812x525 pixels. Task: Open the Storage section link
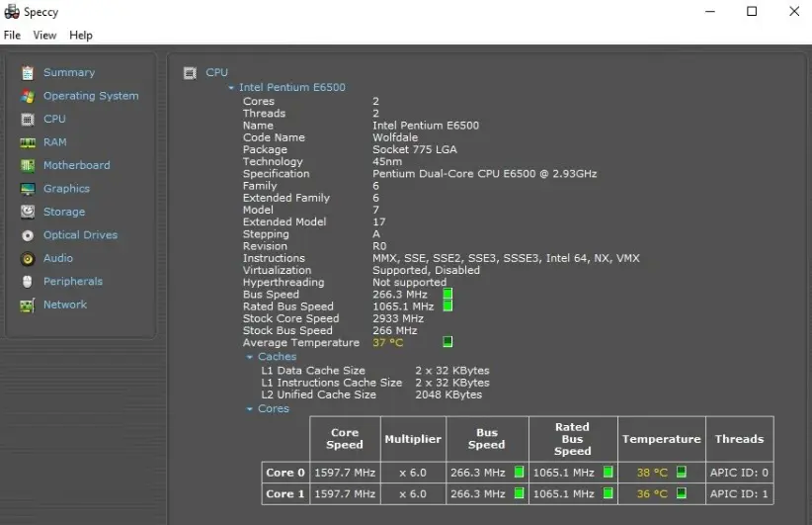pyautogui.click(x=64, y=212)
